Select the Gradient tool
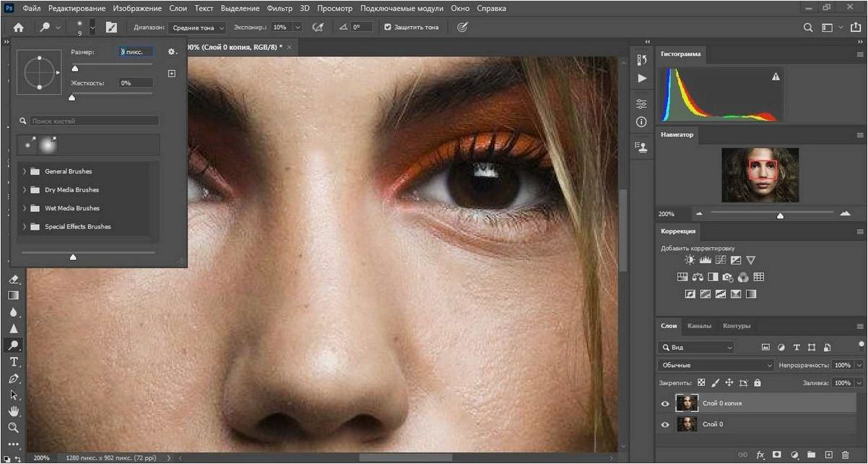 (13, 295)
